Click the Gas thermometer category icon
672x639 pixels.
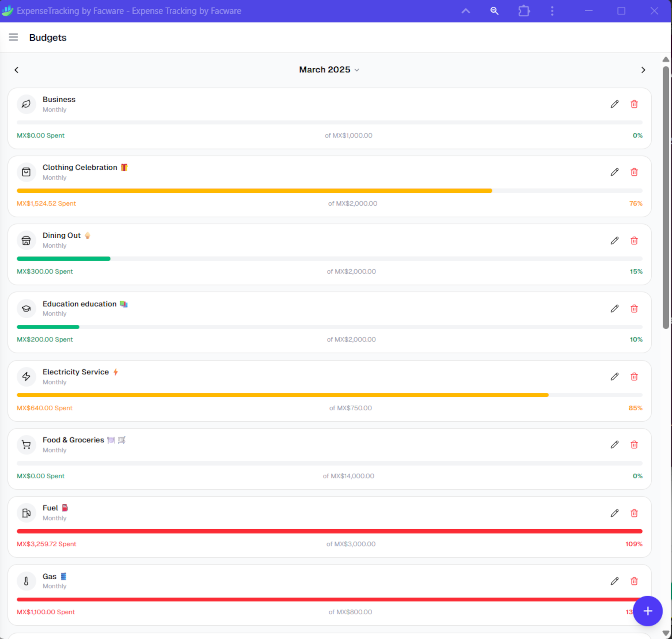click(26, 581)
